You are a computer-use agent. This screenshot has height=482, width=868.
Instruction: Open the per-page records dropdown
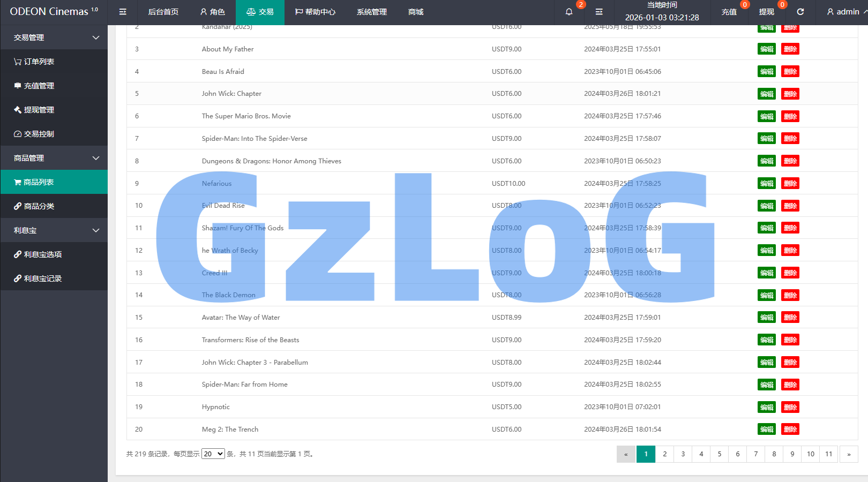tap(213, 454)
